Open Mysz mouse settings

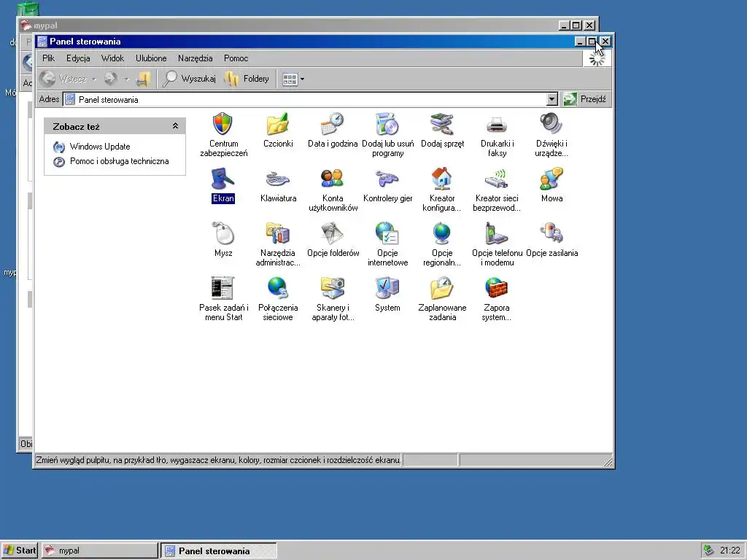click(223, 234)
